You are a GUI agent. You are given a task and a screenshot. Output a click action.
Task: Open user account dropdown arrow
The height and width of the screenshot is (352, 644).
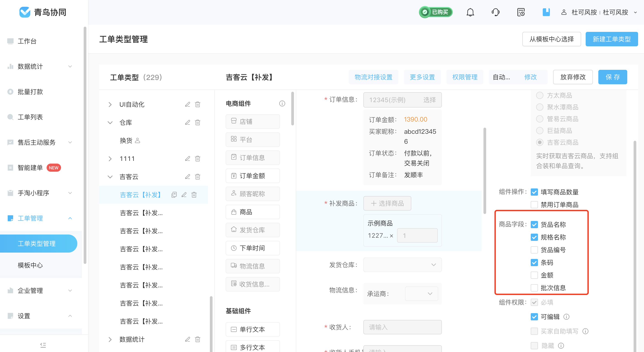[x=635, y=12]
